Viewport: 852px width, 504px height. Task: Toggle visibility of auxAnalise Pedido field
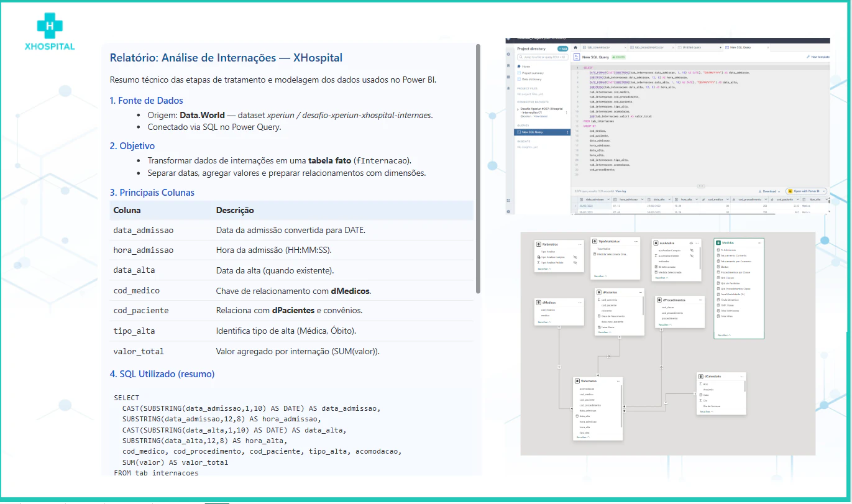[x=691, y=256]
